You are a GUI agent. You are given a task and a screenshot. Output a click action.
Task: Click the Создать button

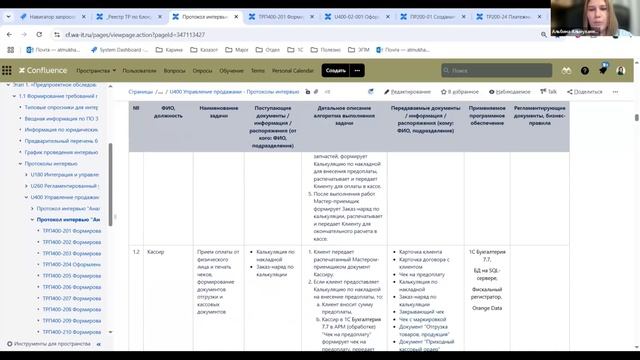pyautogui.click(x=336, y=71)
